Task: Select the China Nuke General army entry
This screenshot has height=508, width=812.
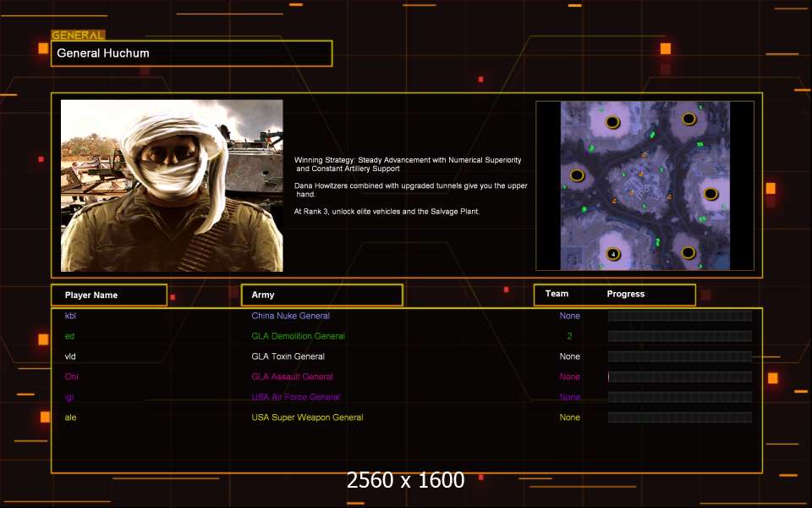Action: (290, 316)
